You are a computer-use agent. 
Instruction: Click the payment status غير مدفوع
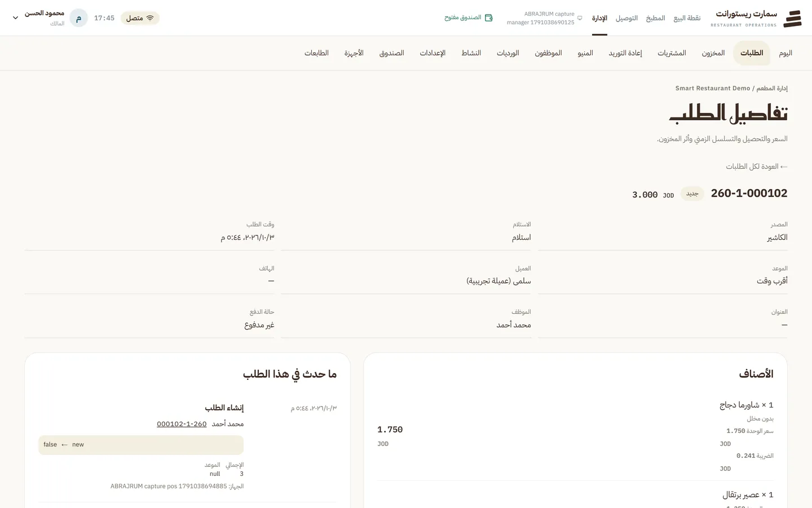259,325
